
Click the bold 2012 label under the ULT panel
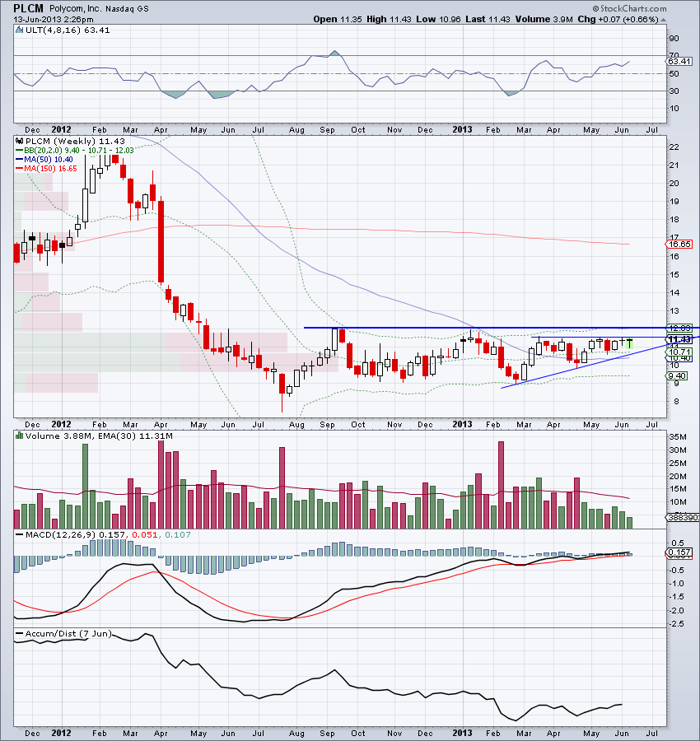[x=61, y=129]
